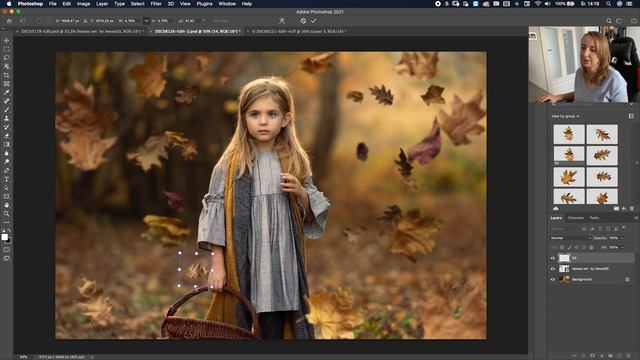Image resolution: width=640 pixels, height=360 pixels.
Task: Click the plus icon in the leaf library panel
Action: [x=624, y=209]
